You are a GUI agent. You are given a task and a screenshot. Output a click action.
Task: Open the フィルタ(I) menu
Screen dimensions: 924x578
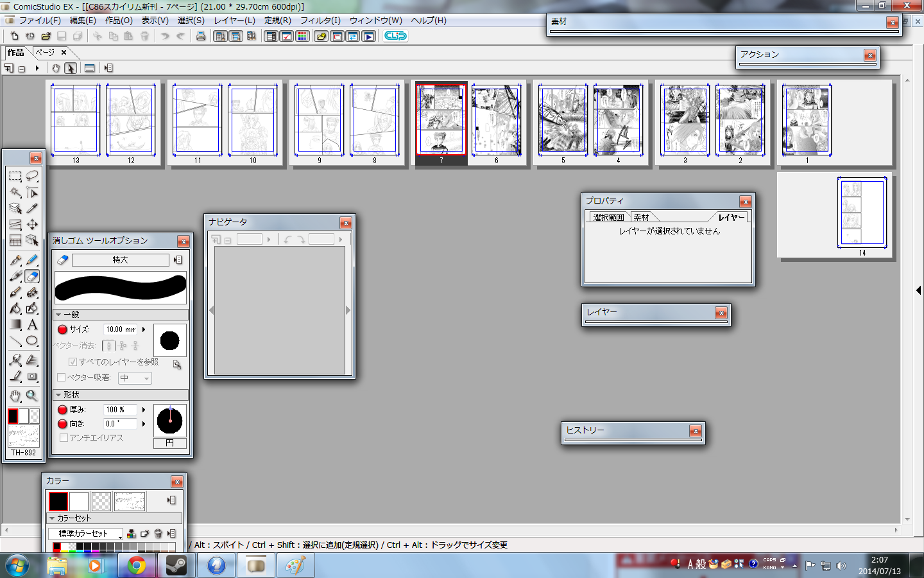(x=321, y=21)
